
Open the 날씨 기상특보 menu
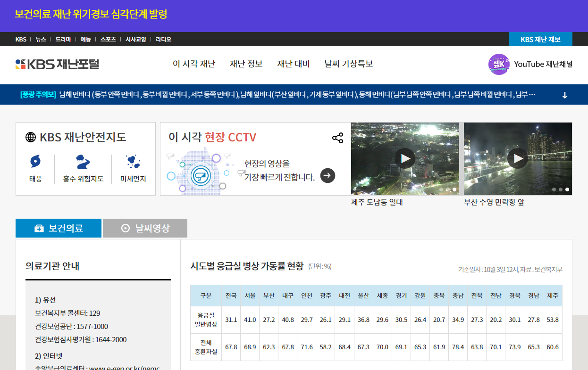click(x=349, y=64)
